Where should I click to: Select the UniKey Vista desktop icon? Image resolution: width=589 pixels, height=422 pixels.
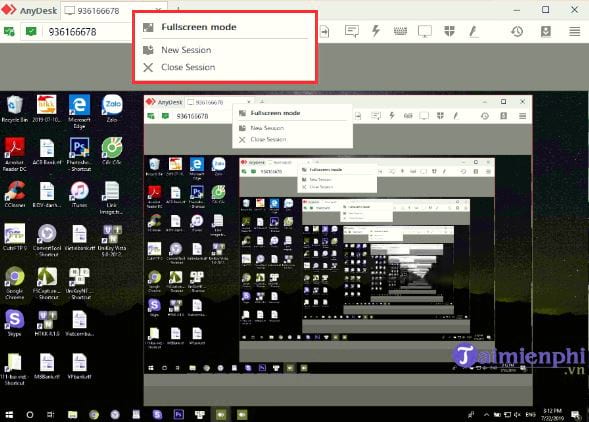tap(112, 240)
